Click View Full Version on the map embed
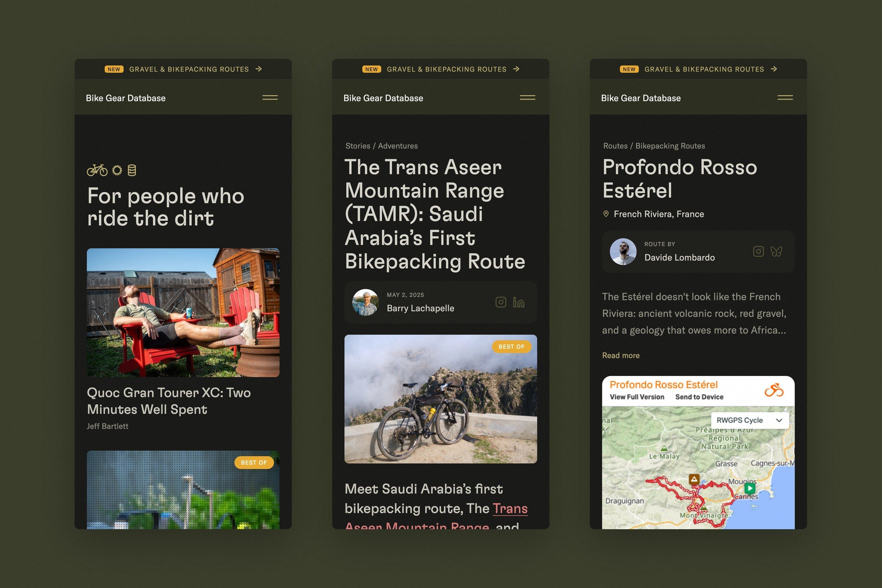Screen dimensions: 882x588 pos(637,397)
